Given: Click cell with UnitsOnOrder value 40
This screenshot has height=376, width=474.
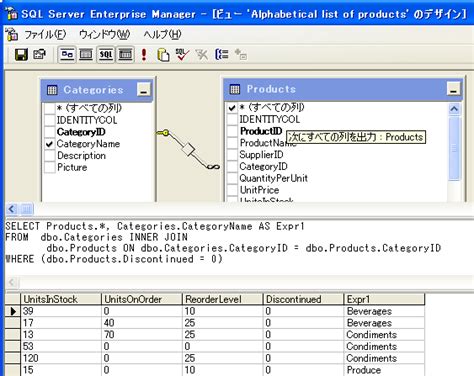Looking at the screenshot, I should [x=142, y=323].
